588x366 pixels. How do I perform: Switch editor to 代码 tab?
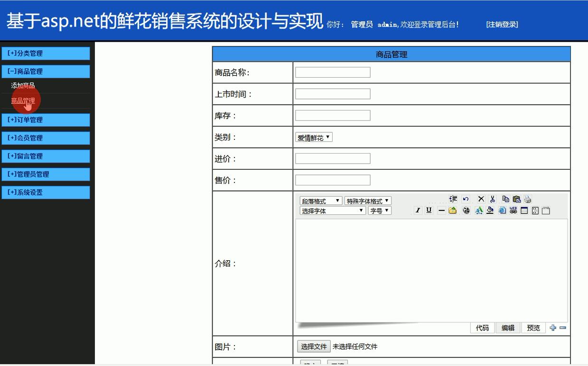tap(482, 328)
